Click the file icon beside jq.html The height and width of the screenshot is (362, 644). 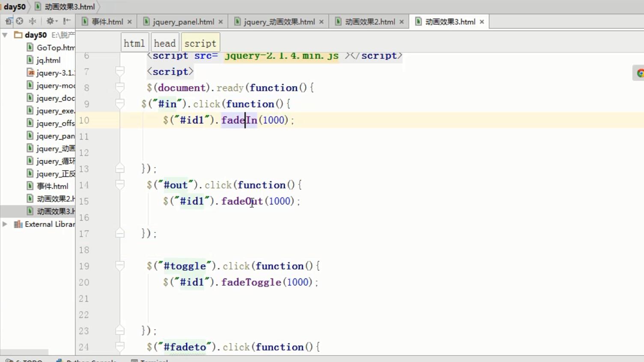30,60
